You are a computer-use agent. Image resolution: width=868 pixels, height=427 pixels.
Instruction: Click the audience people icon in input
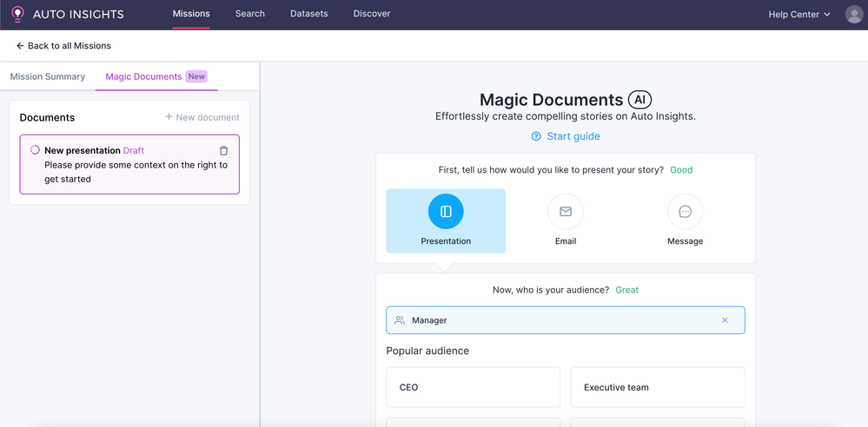pos(399,320)
